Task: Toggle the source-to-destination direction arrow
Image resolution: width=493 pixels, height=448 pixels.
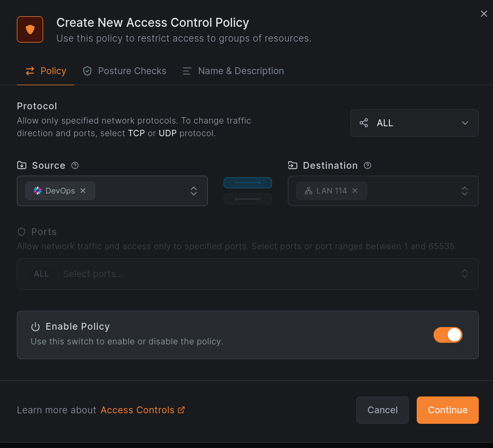Action: 248,182
